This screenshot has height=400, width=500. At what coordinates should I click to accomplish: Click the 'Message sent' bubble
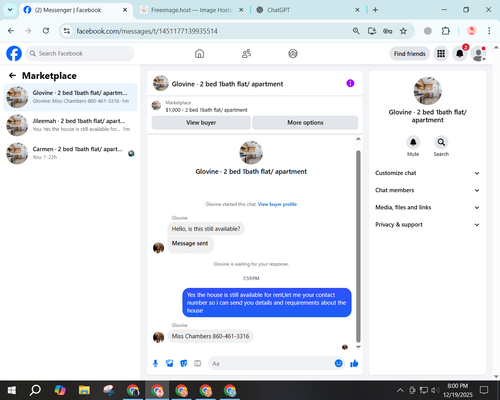[x=190, y=244]
